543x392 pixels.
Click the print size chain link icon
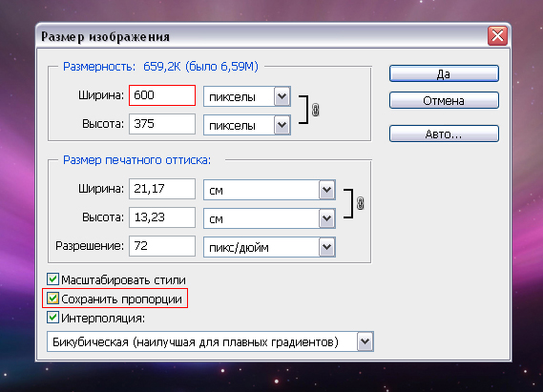point(360,203)
